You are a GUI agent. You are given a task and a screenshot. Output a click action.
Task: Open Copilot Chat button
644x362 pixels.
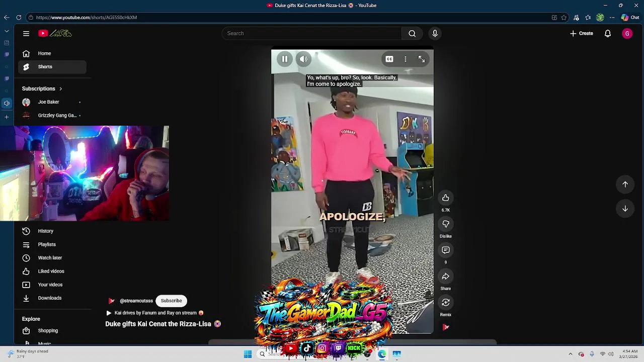pyautogui.click(x=630, y=18)
